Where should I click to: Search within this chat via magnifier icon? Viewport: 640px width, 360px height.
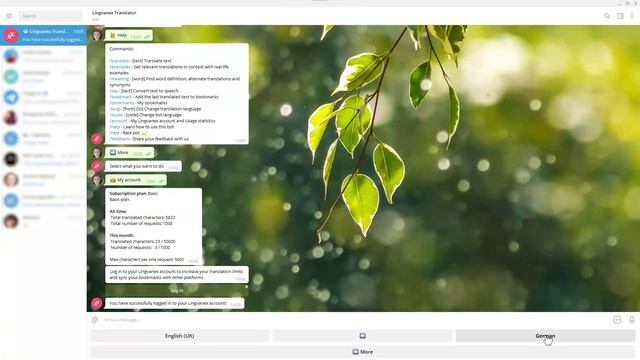pos(607,16)
